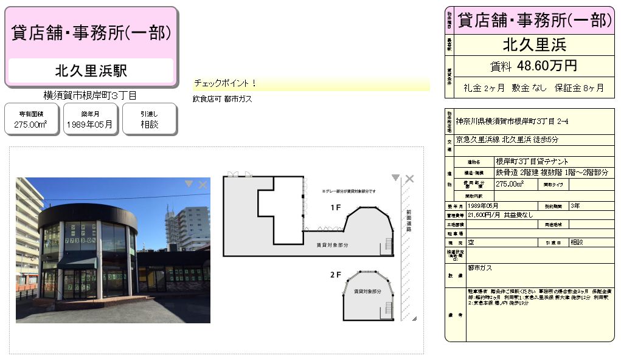Click the チェックポイント！ yellow heading
621x364 pixels.
coord(311,83)
